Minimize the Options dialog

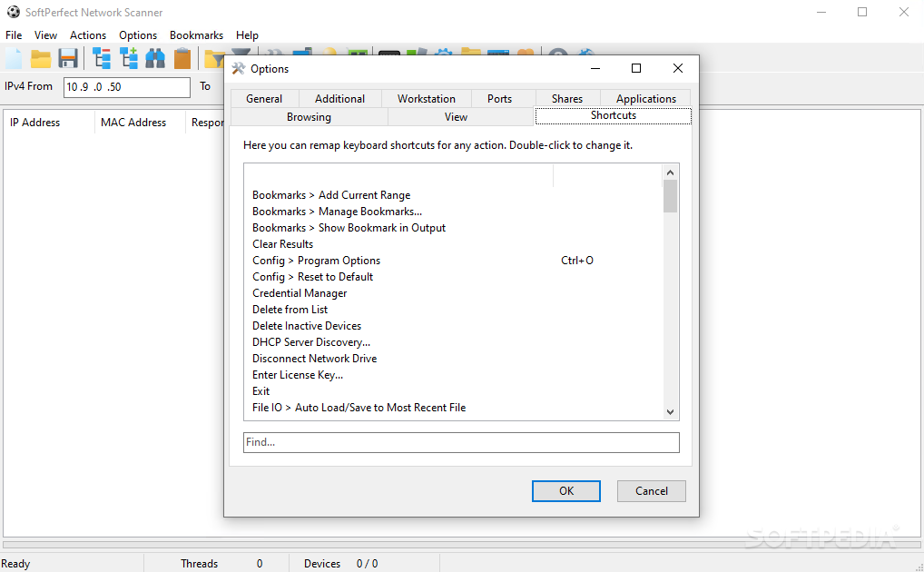[x=595, y=68]
